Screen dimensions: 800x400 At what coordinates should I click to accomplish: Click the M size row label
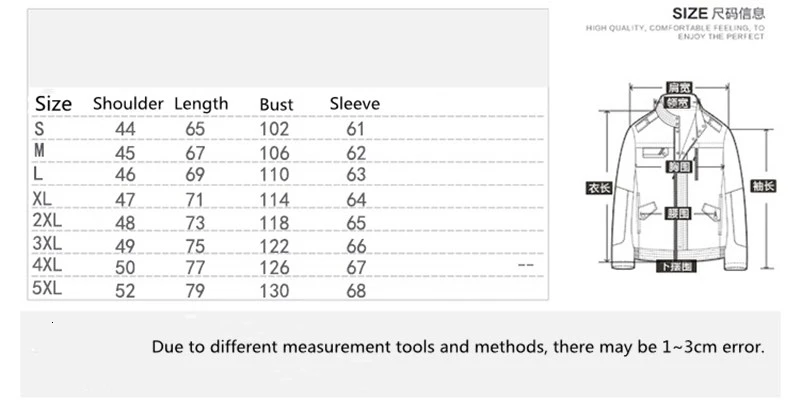[x=39, y=151]
